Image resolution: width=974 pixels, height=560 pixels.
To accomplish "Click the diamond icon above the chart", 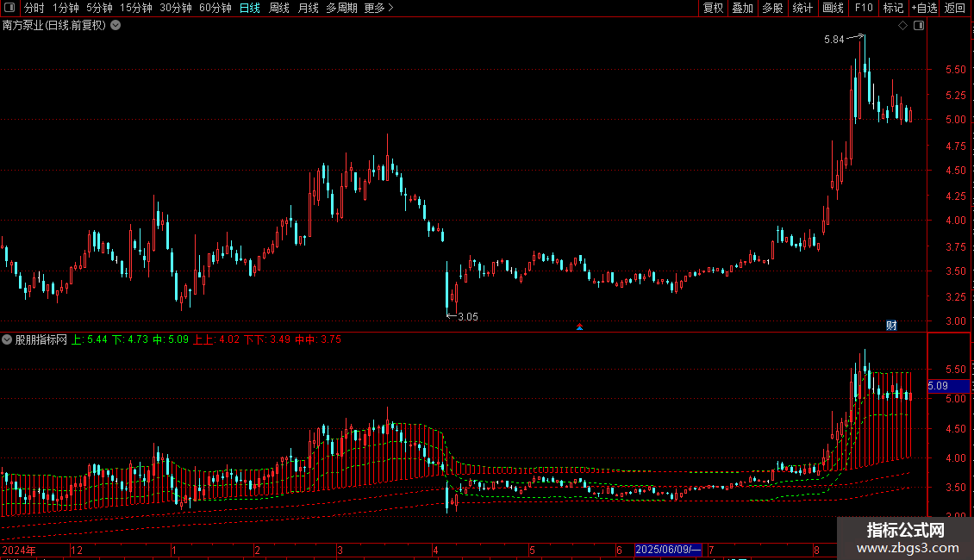I will 902,26.
